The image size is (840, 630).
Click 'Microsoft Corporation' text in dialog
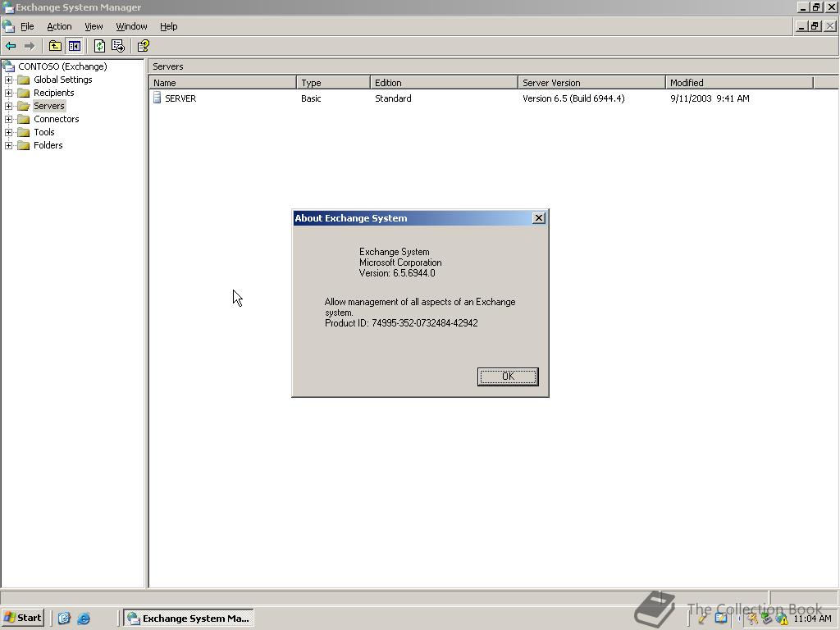pos(400,262)
